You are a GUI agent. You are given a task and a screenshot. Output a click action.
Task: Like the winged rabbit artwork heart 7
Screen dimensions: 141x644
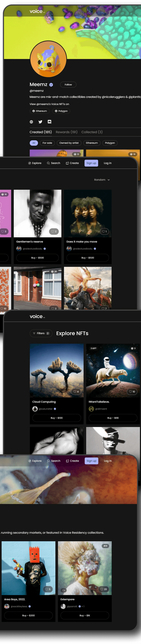pos(104,309)
